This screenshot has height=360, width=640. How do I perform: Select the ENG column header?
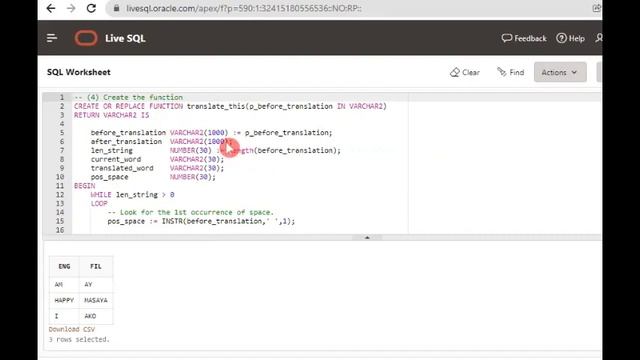[x=64, y=266]
